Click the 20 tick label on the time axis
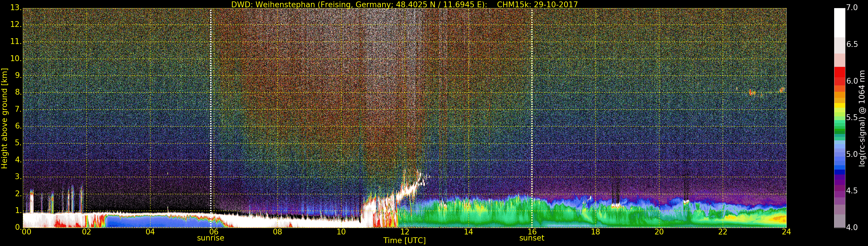Viewport: 868px width, 246px height. pos(659,232)
